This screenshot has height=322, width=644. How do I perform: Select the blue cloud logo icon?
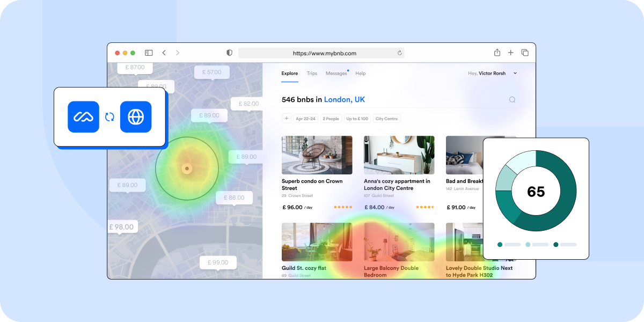tap(84, 116)
